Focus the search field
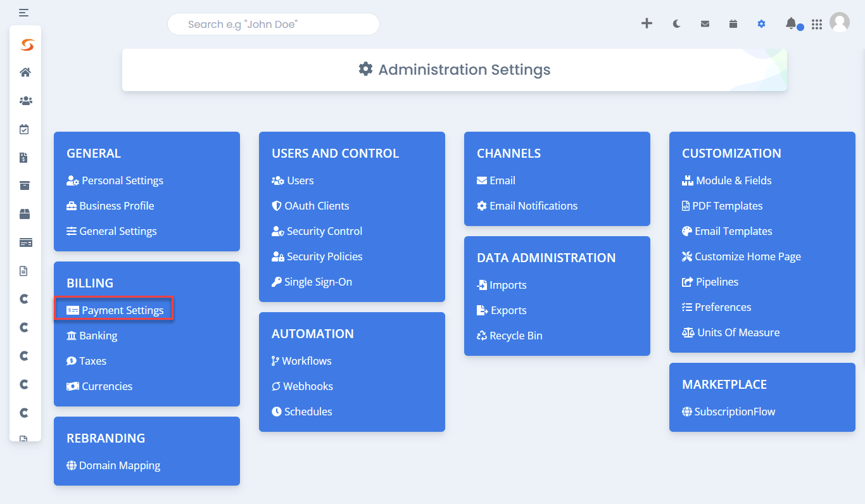The width and height of the screenshot is (865, 504). 274,24
